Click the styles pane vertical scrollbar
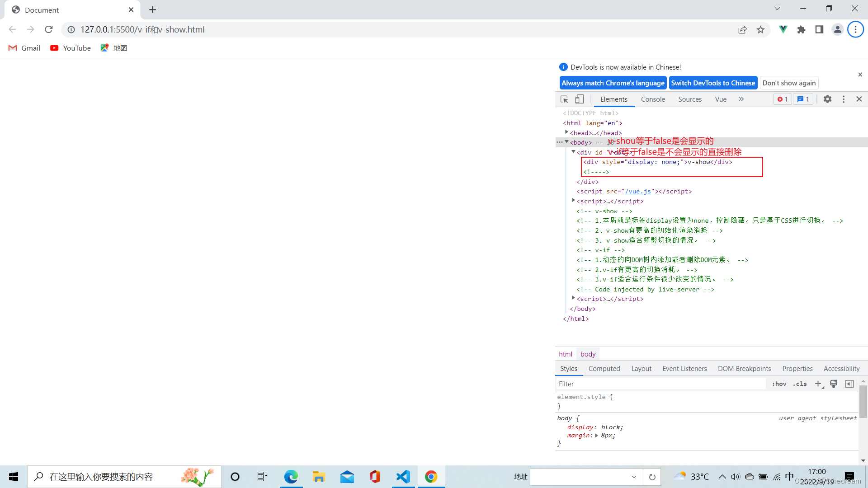 coord(863,402)
